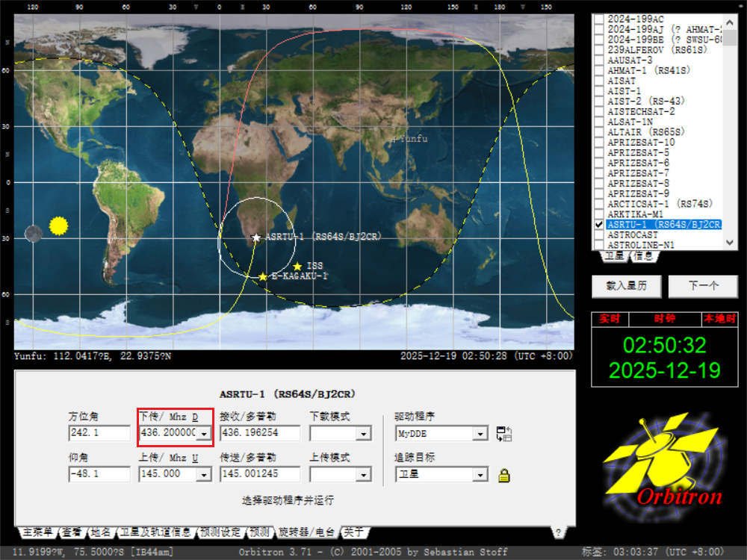747x560 pixels.
Task: Open the 下传/Mhz downlink frequency dropdown
Action: (203, 434)
